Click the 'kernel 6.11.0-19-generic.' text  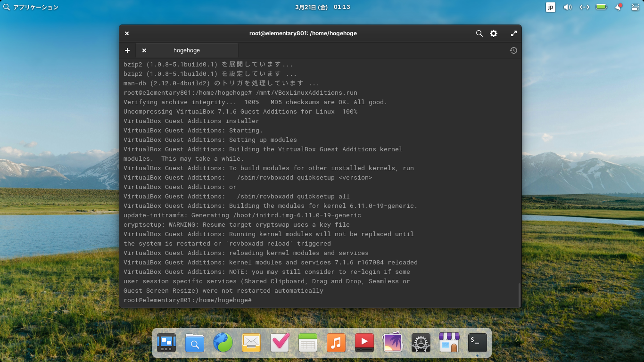371,206
